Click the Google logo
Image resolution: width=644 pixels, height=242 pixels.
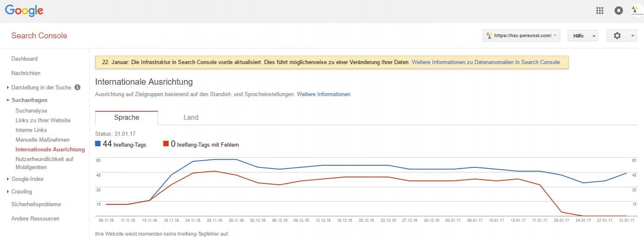click(x=24, y=11)
